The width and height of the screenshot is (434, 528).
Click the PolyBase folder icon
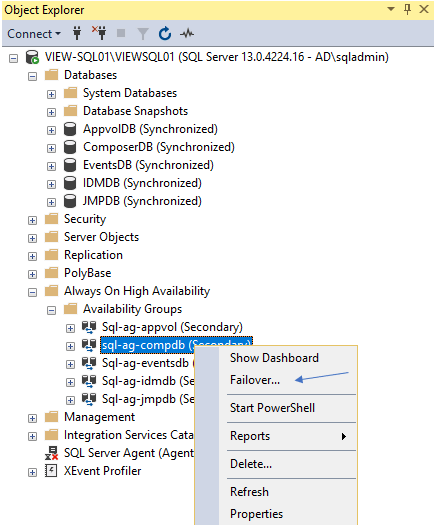point(52,273)
